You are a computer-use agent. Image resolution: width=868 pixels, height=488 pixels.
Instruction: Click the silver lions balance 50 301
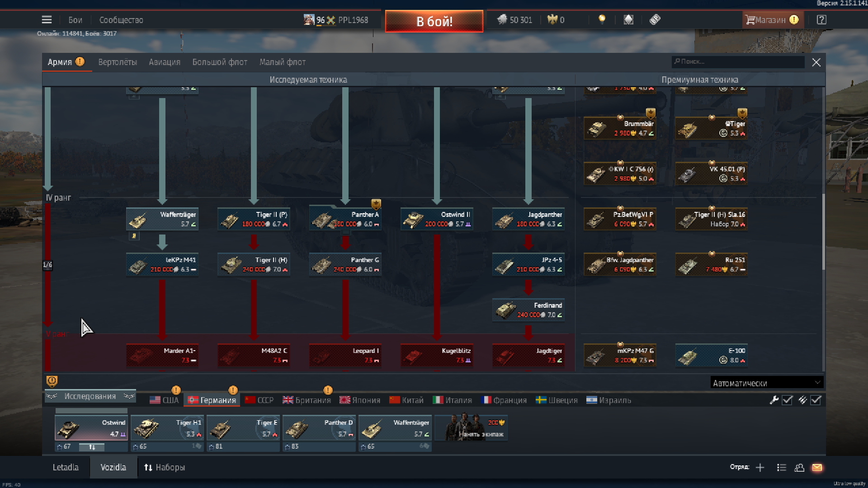tap(515, 20)
